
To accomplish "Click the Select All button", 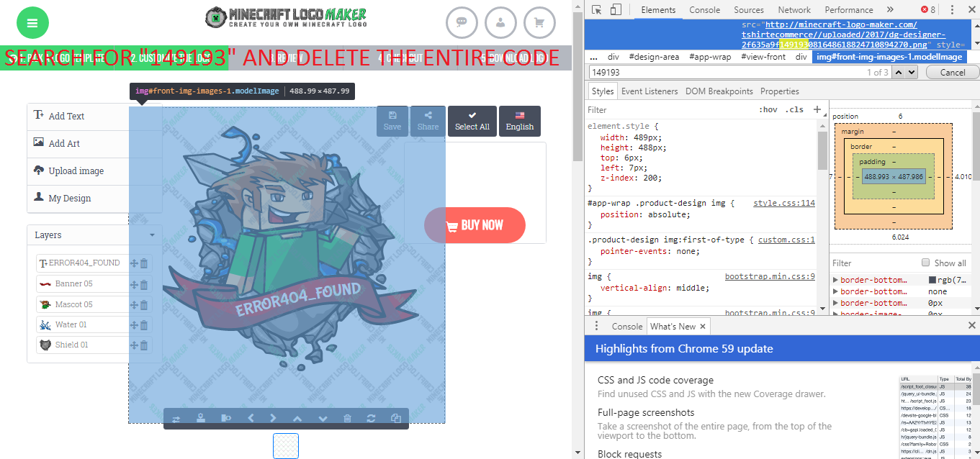I will point(472,121).
